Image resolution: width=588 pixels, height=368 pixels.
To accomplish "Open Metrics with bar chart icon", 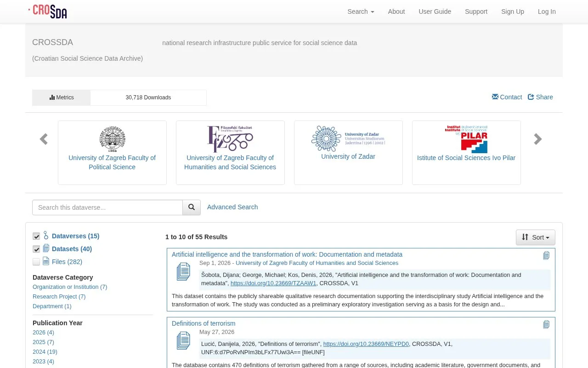I will point(62,98).
